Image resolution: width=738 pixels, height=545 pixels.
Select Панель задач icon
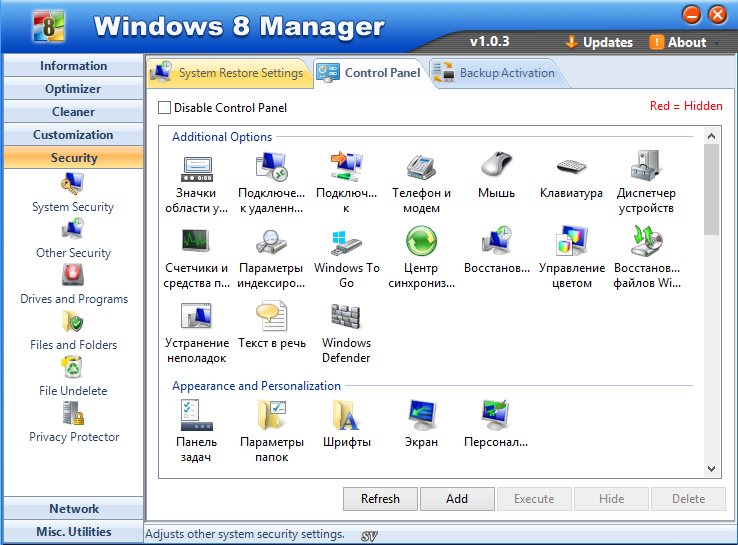pyautogui.click(x=197, y=415)
